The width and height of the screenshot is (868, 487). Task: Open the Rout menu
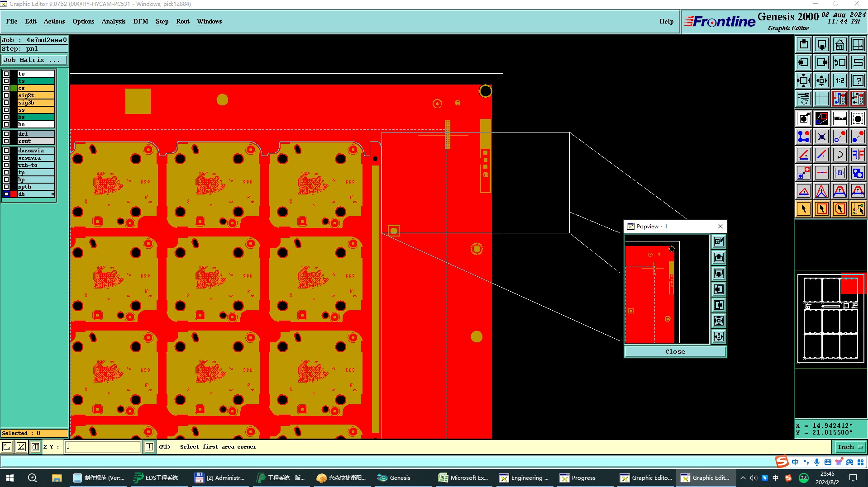(183, 21)
